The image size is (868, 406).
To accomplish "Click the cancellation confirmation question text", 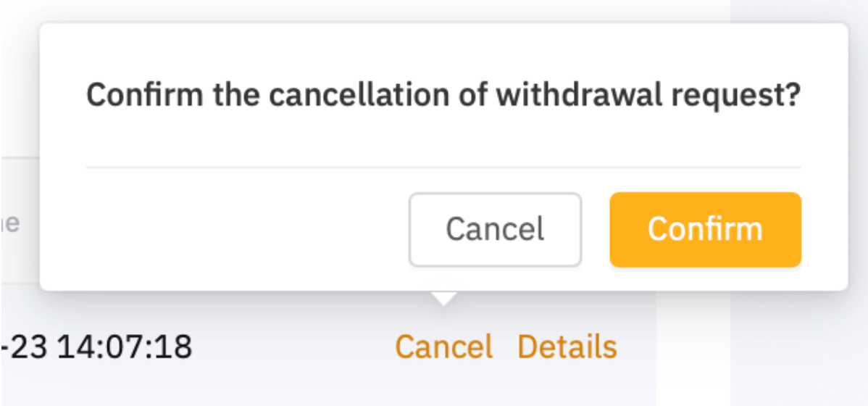I will click(x=443, y=95).
